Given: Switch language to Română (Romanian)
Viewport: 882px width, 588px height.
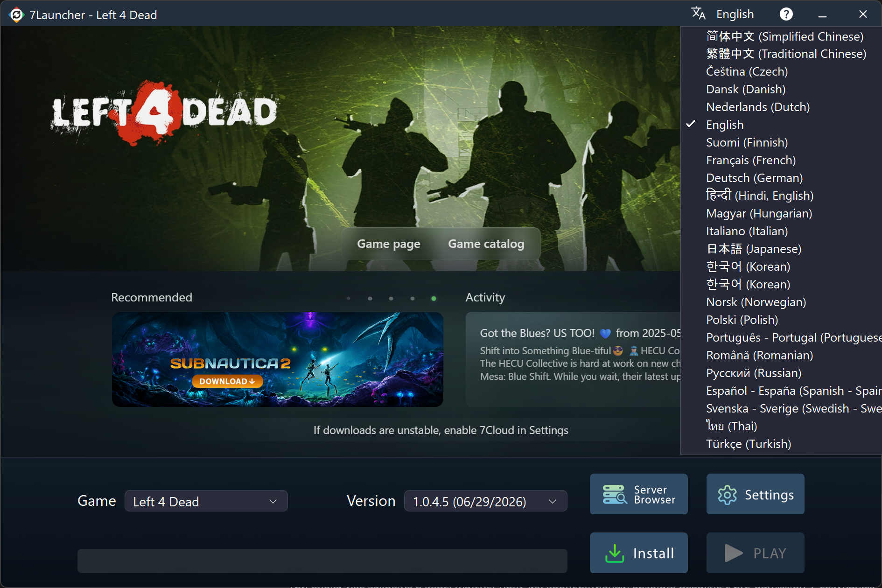Looking at the screenshot, I should point(782,356).
